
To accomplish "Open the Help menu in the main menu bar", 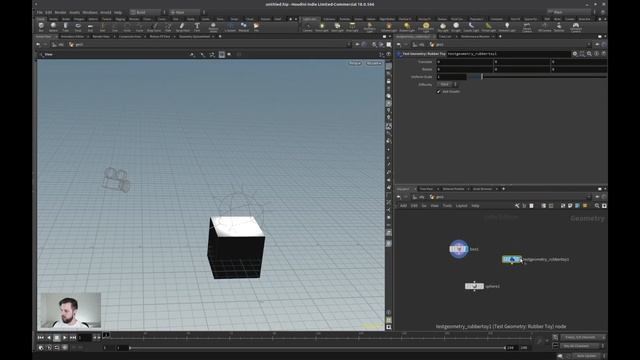I will click(118, 12).
